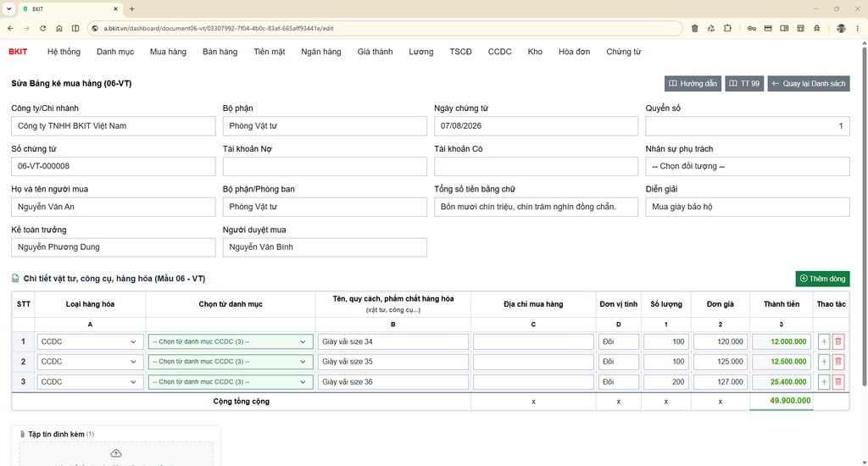Viewport: 868px width, 466px height.
Task: Reload the current page
Action: [x=42, y=28]
